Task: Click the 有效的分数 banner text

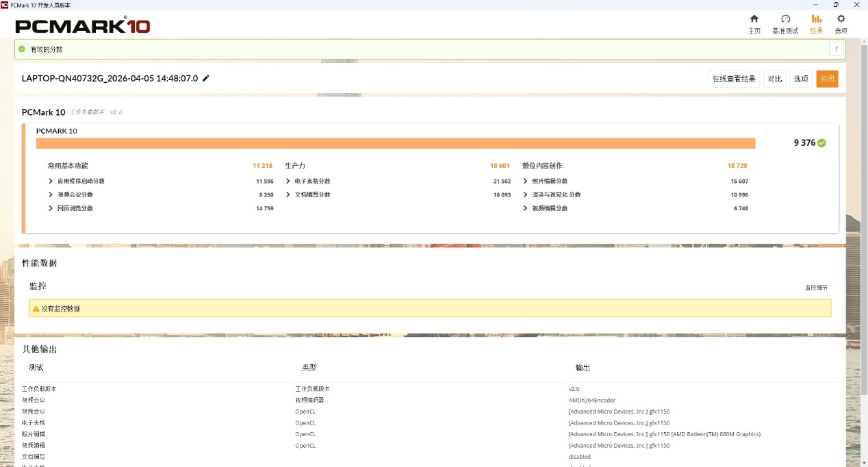Action: 47,49
